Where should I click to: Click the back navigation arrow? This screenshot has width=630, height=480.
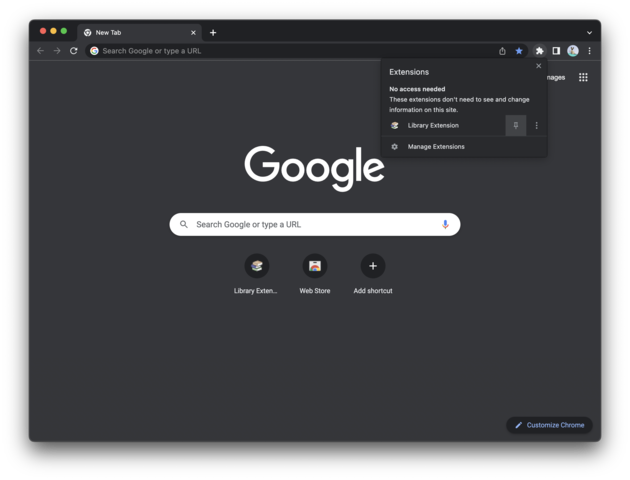(x=40, y=51)
